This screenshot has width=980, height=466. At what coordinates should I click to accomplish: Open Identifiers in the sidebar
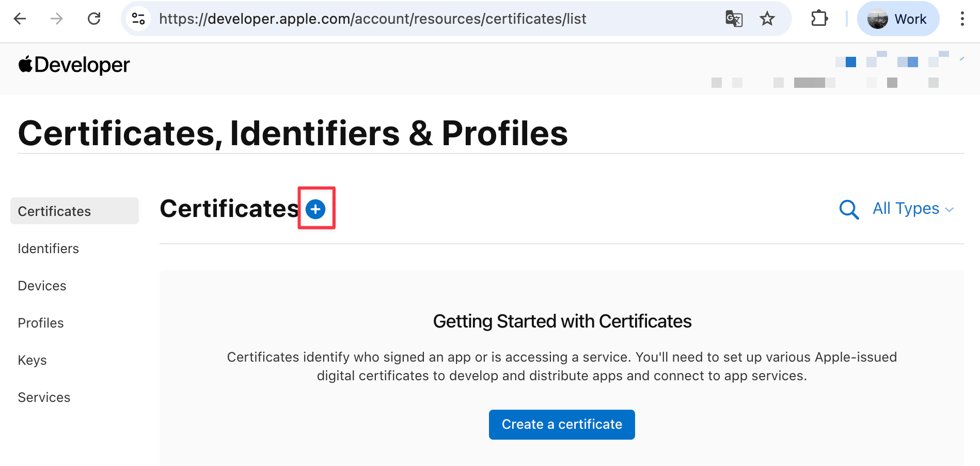click(x=49, y=248)
